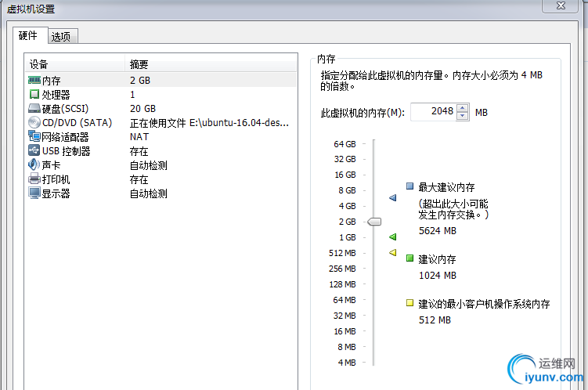
Task: Select the ubuntu-16.04 ISO file summary
Action: point(209,123)
